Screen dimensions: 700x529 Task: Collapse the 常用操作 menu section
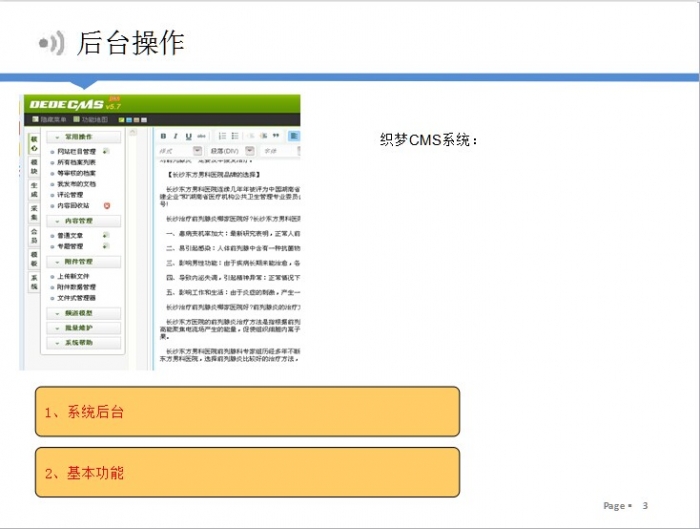(84, 137)
